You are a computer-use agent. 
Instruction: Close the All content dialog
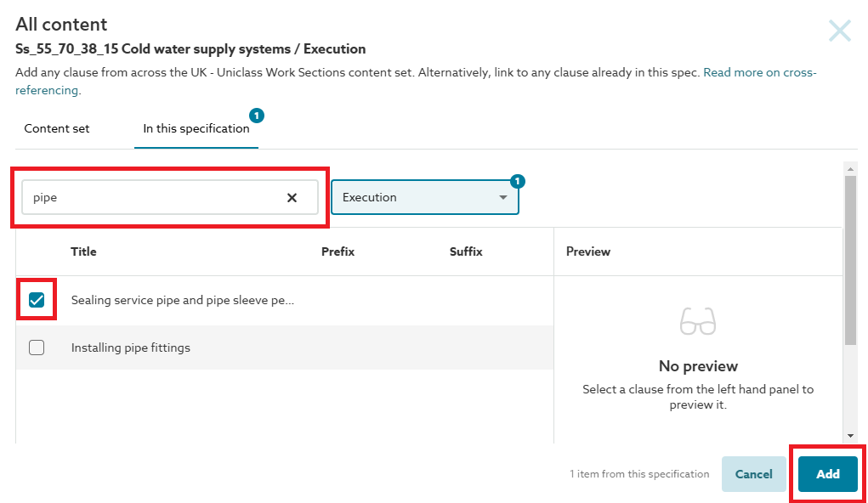point(839,31)
